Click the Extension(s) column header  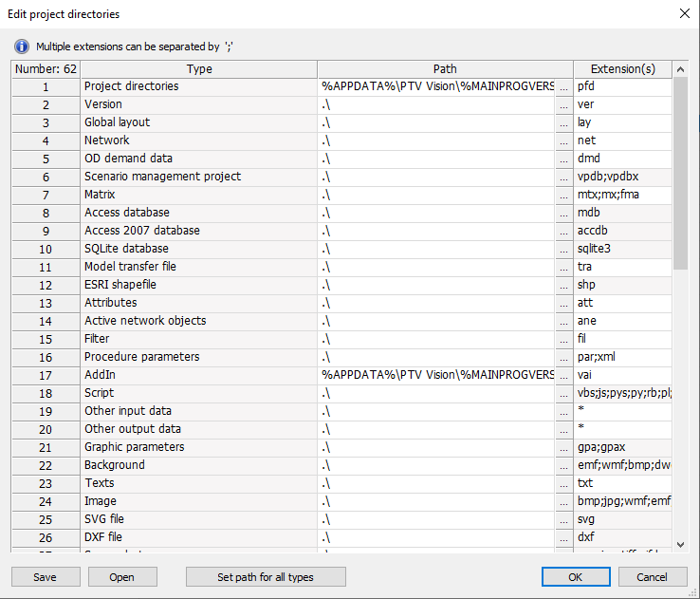[623, 69]
